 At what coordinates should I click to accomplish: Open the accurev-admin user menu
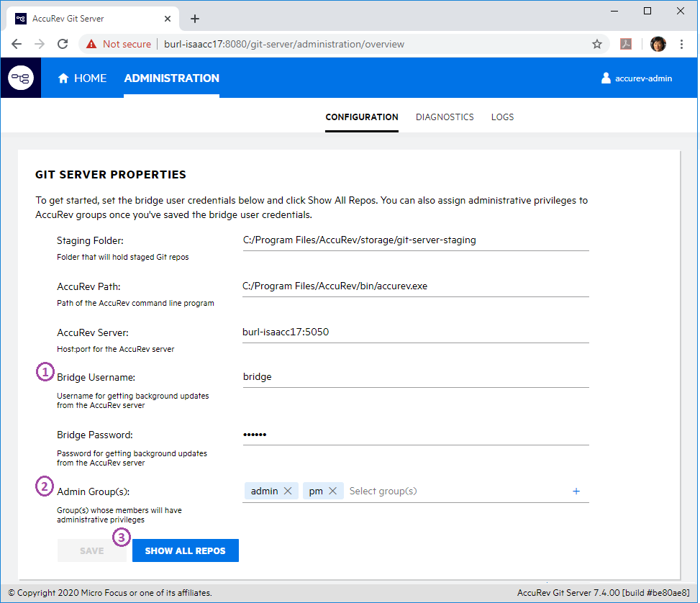point(637,78)
